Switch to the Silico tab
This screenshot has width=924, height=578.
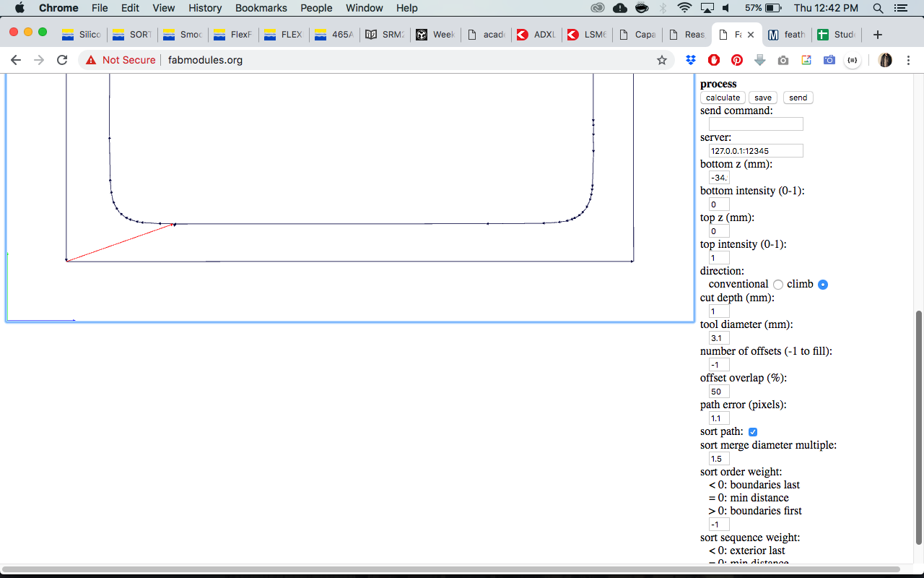pyautogui.click(x=82, y=35)
